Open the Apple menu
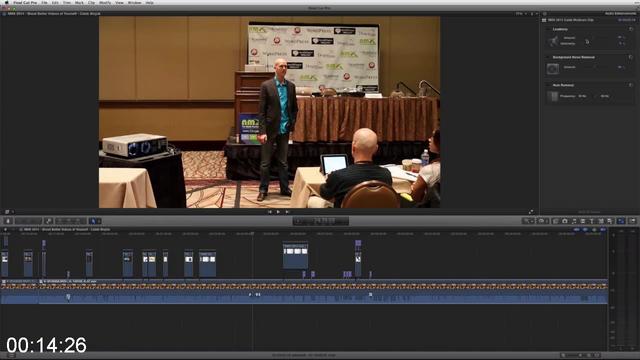The image size is (640, 360). (x=6, y=2)
